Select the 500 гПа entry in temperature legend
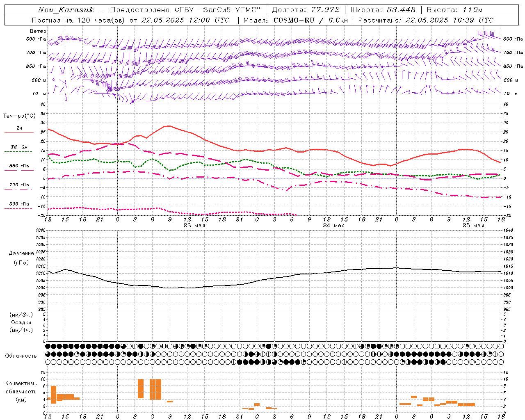 point(19,204)
